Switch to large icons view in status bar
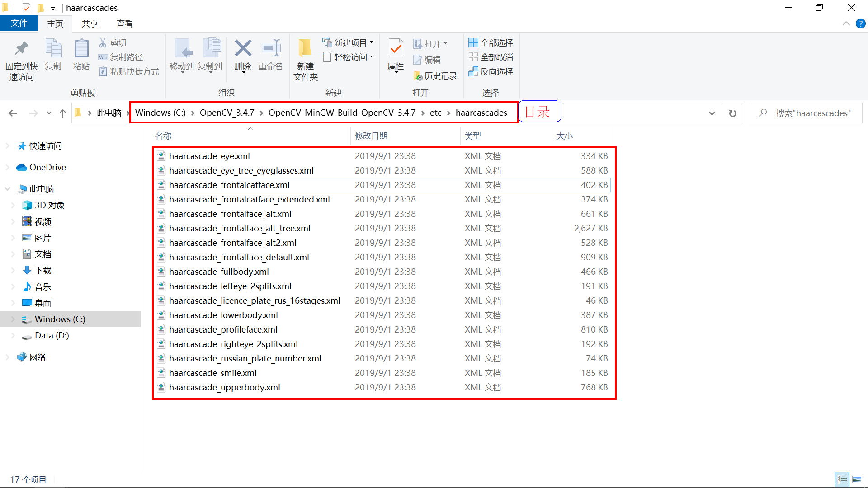The width and height of the screenshot is (868, 488). [857, 479]
